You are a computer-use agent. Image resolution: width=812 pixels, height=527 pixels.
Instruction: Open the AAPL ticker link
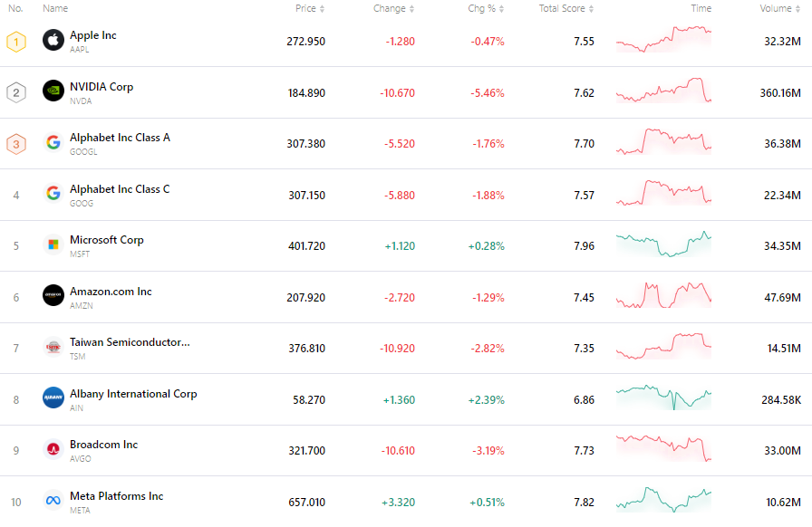click(80, 50)
